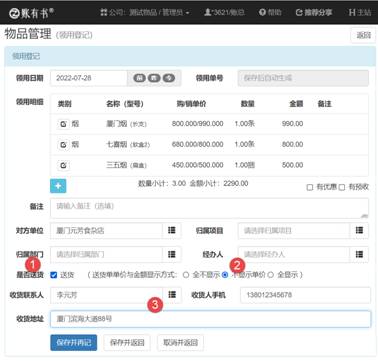Go to 主站 from the top bar
Image resolution: width=378 pixels, height=361 pixels.
[x=360, y=13]
